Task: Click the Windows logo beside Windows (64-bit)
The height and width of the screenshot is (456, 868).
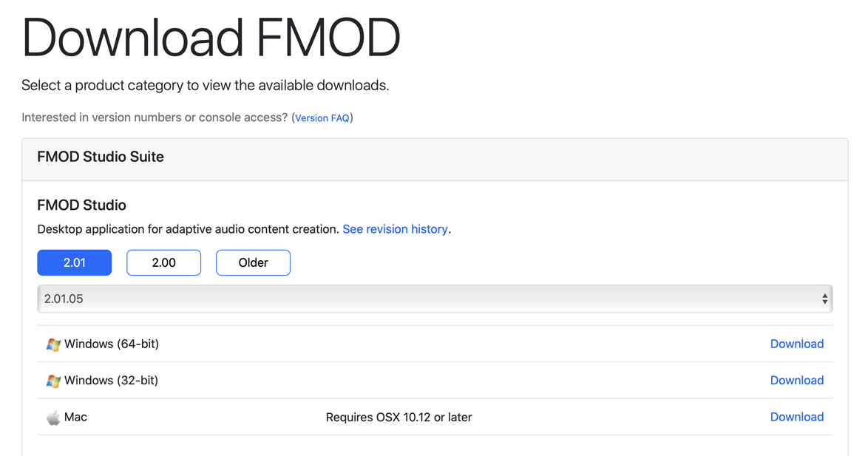Action: (52, 344)
